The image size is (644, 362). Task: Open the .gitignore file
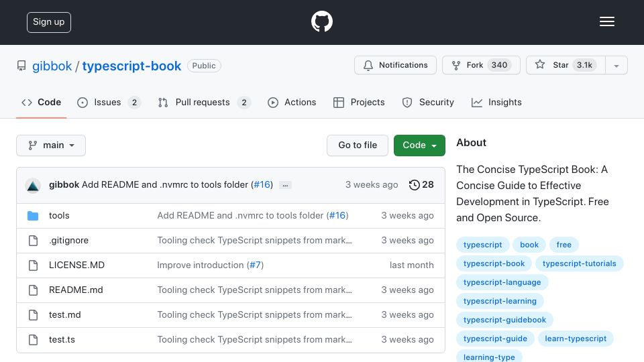(x=68, y=241)
